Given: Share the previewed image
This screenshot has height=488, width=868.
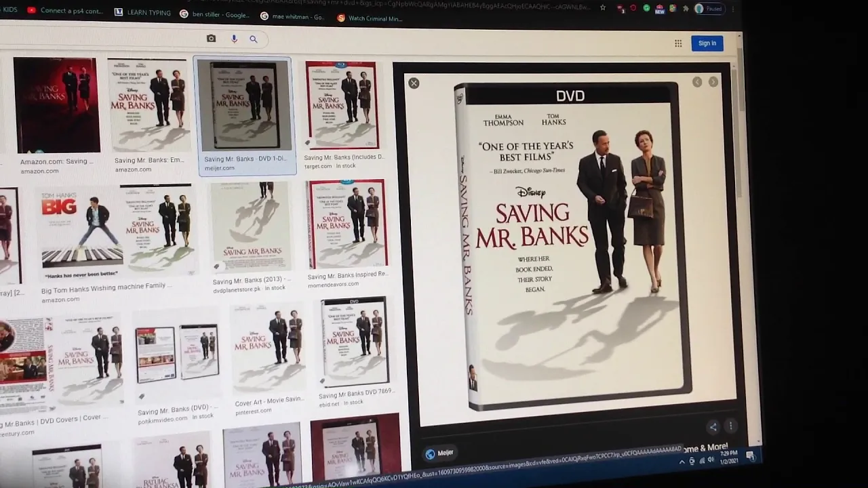Looking at the screenshot, I should pyautogui.click(x=713, y=427).
